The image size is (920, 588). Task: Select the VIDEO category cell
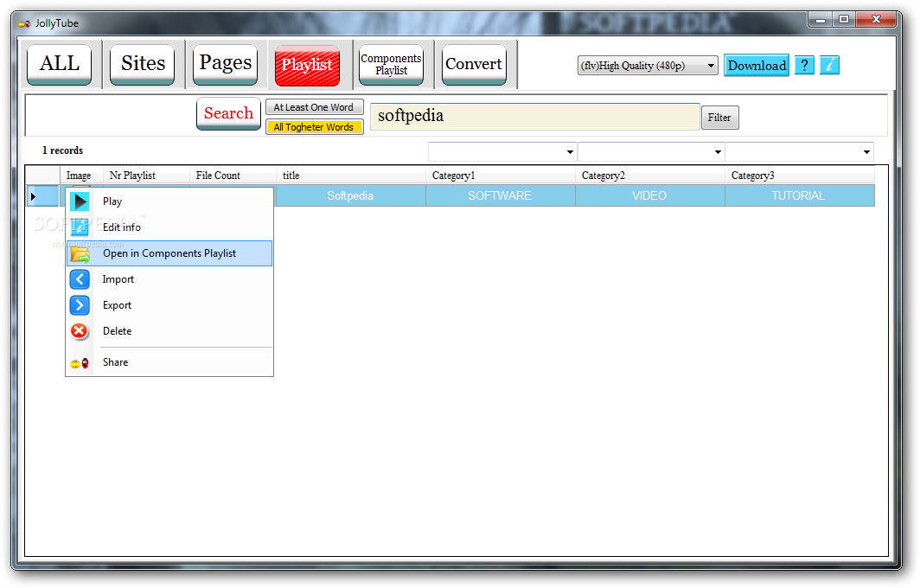coord(649,196)
